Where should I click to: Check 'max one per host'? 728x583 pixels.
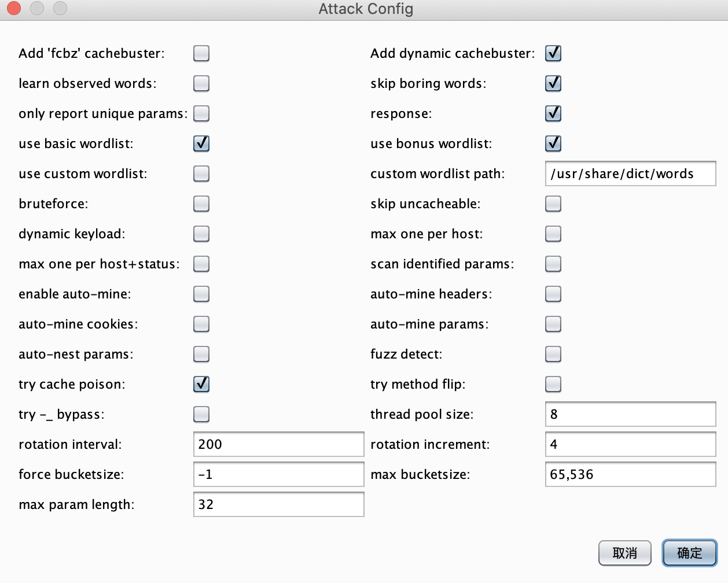[553, 234]
